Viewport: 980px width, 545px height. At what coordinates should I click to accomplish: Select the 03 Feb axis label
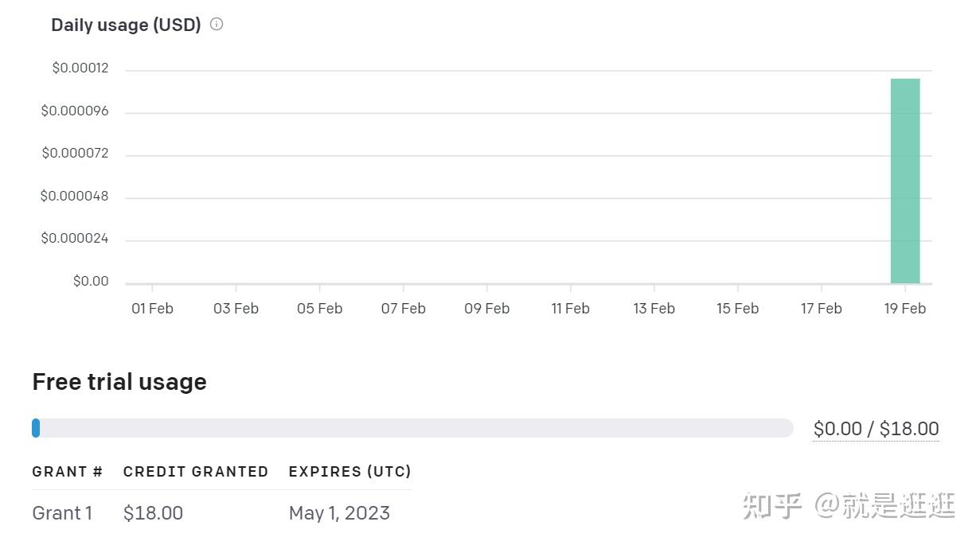click(x=236, y=309)
